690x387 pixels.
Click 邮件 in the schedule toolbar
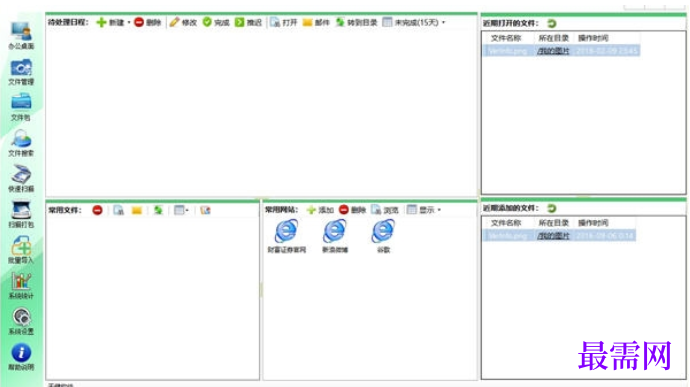[x=316, y=22]
